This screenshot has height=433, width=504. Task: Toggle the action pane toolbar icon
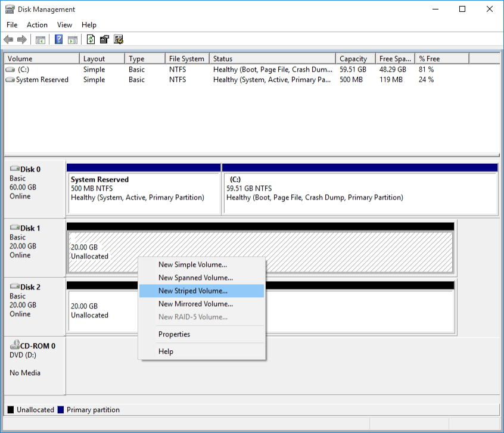[x=73, y=40]
